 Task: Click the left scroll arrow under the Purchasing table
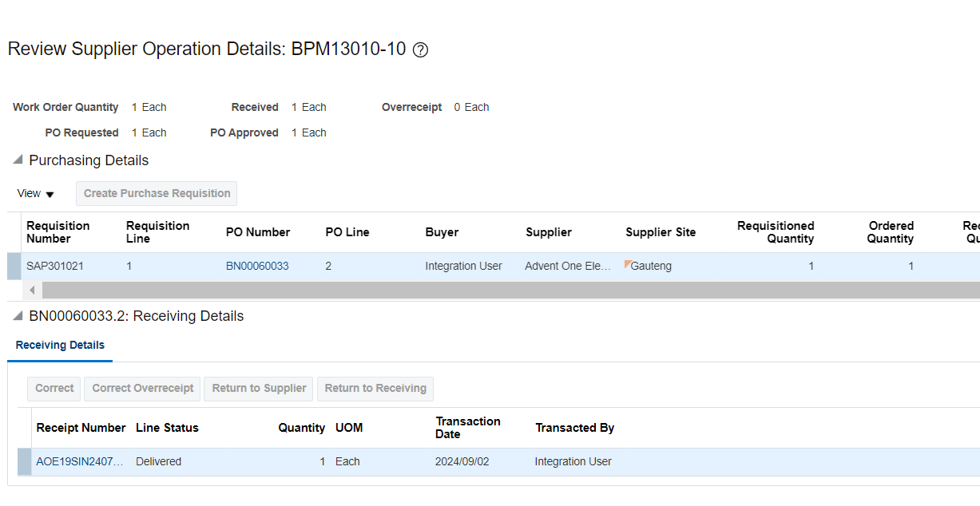[30, 290]
